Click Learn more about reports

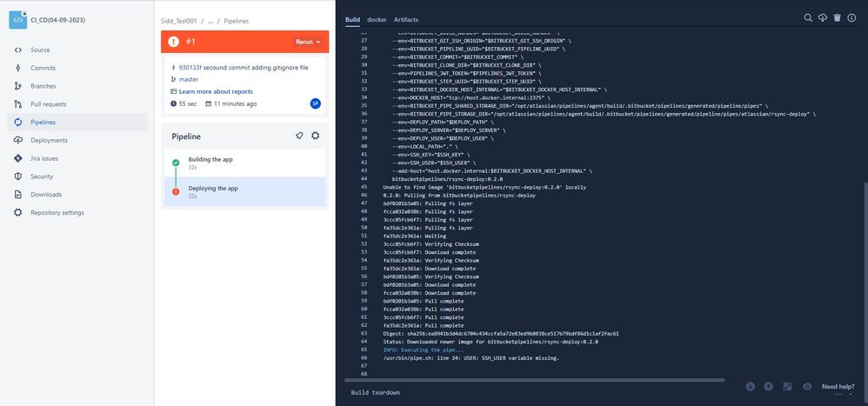click(216, 92)
